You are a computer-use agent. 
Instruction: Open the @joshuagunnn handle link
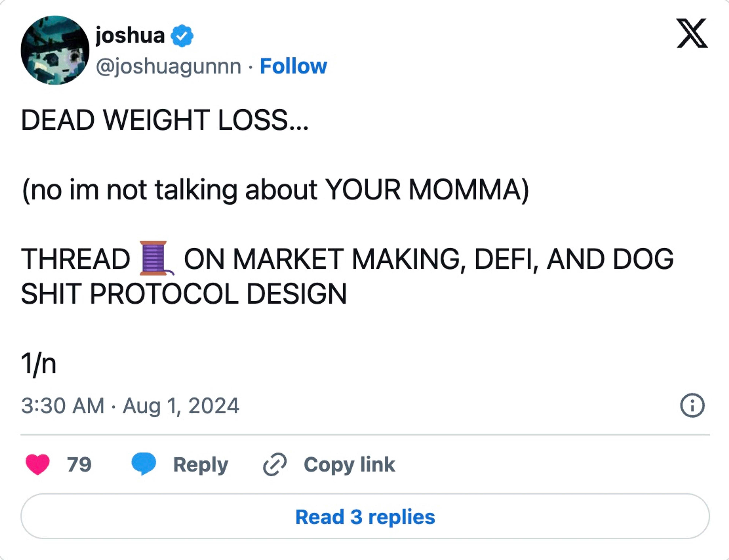tap(169, 66)
